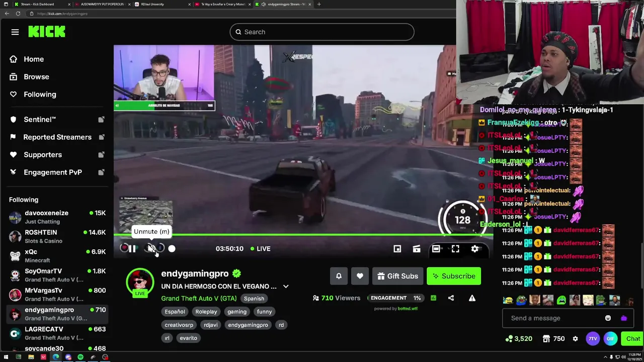Click the browser address bar URL

[x=62, y=14]
